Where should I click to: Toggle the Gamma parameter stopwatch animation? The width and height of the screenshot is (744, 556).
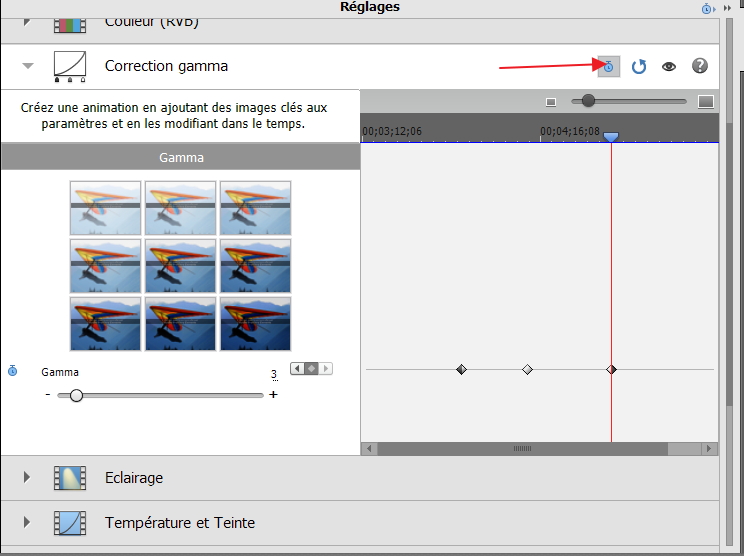click(13, 371)
